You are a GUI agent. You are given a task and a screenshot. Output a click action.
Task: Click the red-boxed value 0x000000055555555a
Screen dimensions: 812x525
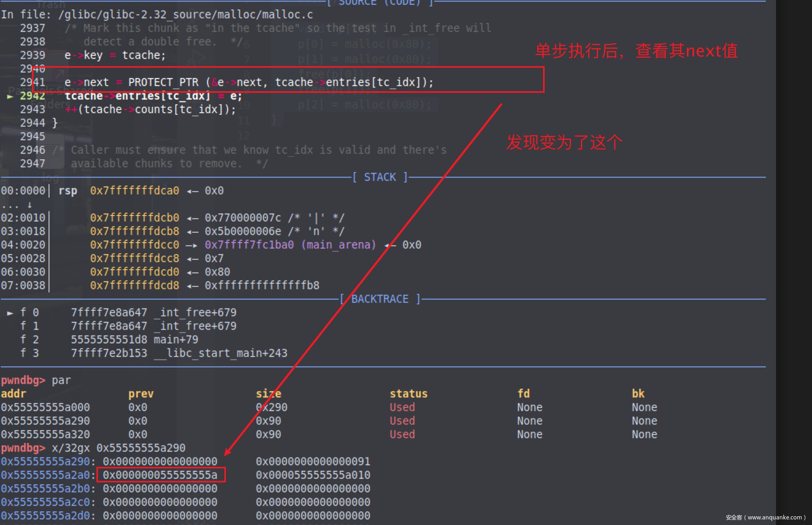160,475
